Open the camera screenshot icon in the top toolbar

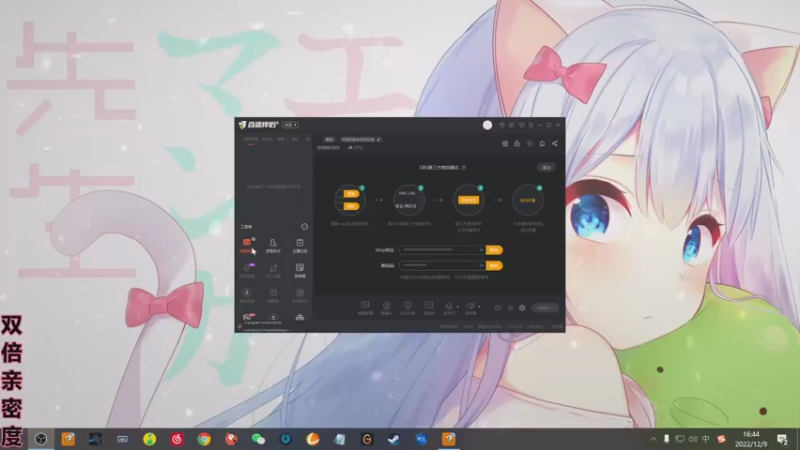point(505,144)
